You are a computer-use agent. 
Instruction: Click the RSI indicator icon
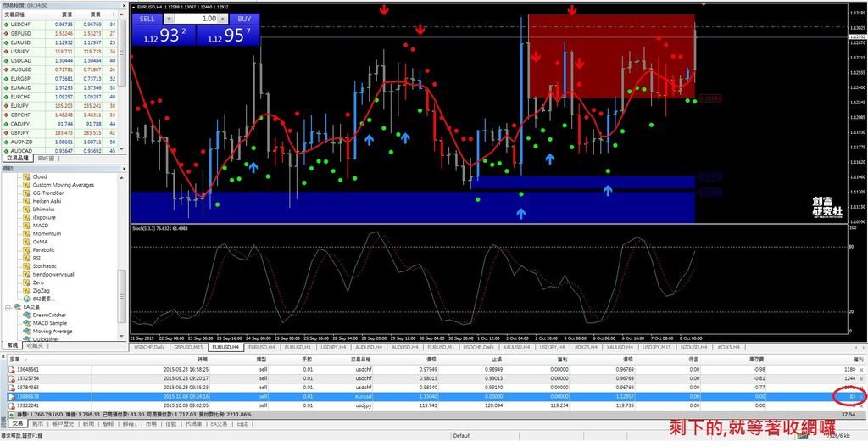(x=26, y=258)
